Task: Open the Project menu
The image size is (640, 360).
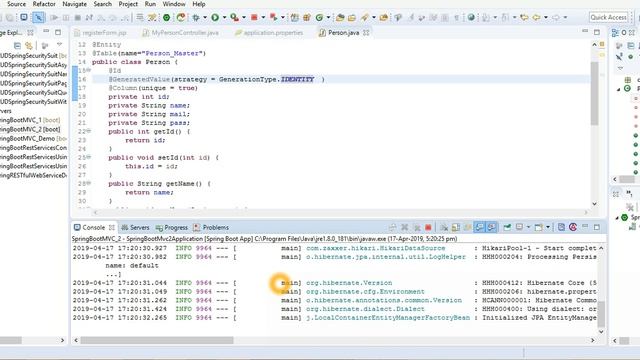Action: tap(128, 4)
